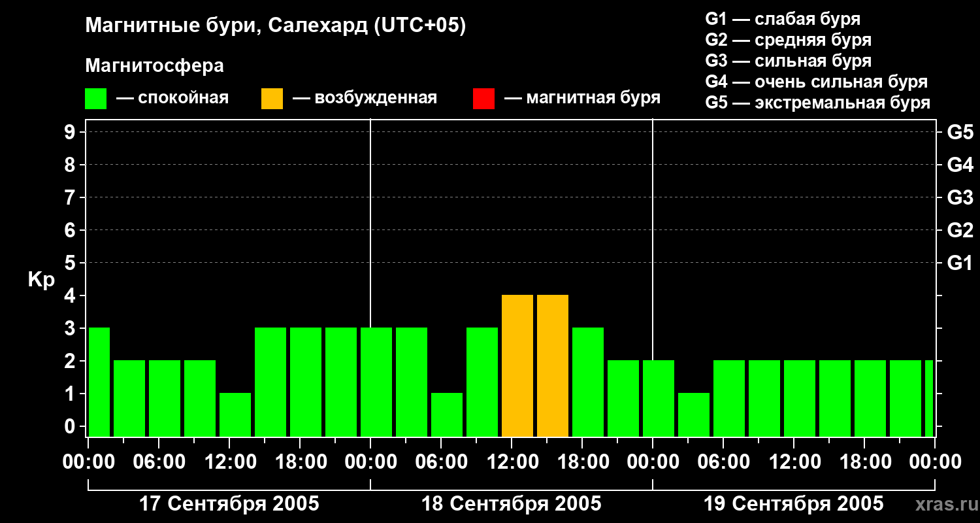Click the '— спокойная' legend label
980x523 pixels.
pyautogui.click(x=172, y=98)
